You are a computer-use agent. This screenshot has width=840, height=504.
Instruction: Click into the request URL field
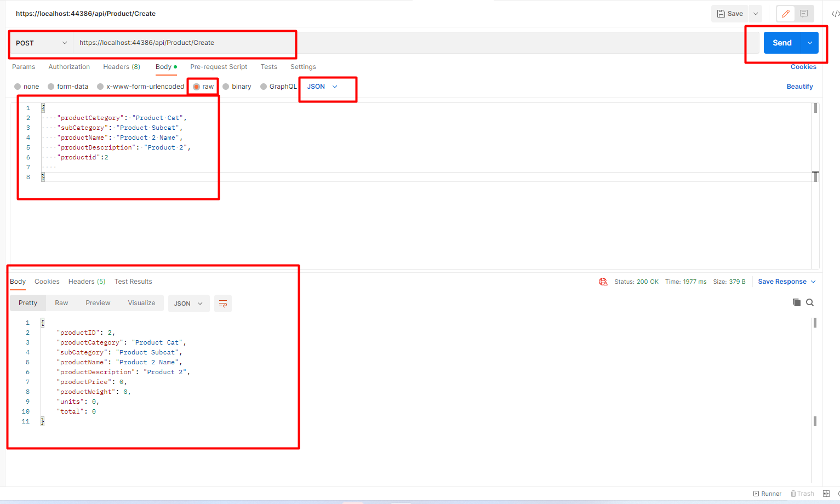pos(416,43)
